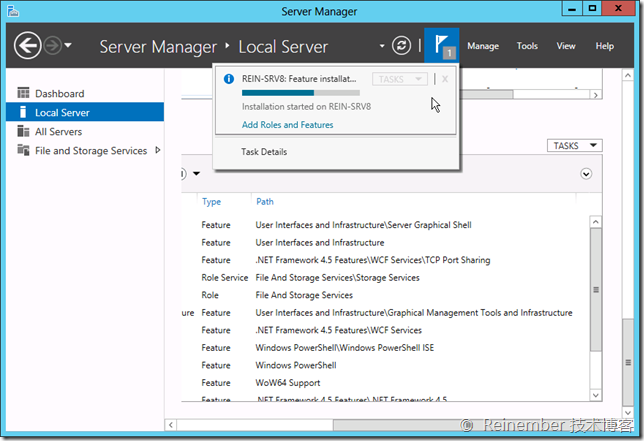
Task: Open the breadcrumb dropdown arrow beside refresh
Action: coord(382,46)
